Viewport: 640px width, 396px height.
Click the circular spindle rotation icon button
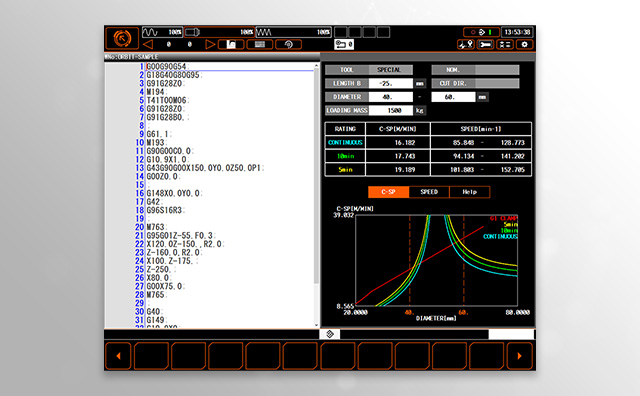[x=289, y=44]
